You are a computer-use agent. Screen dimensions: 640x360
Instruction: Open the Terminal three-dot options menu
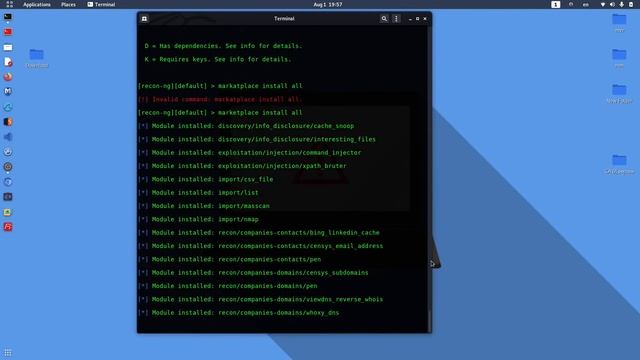pos(396,19)
